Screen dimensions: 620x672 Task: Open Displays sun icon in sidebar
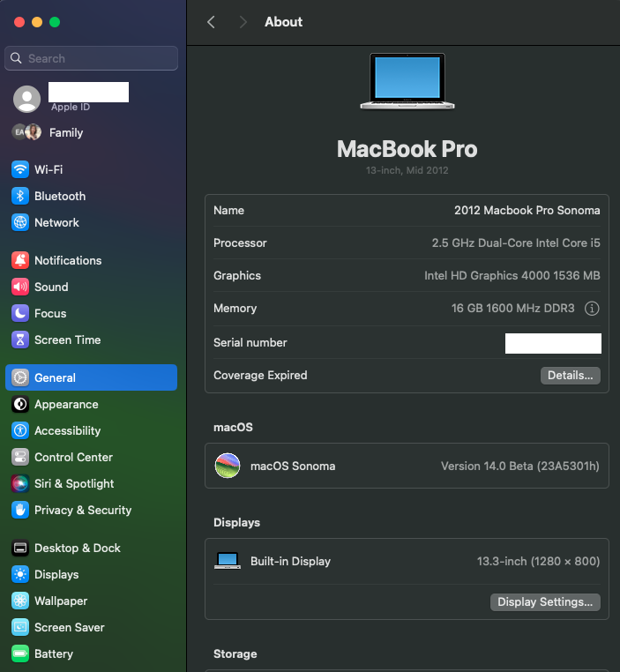pyautogui.click(x=20, y=574)
